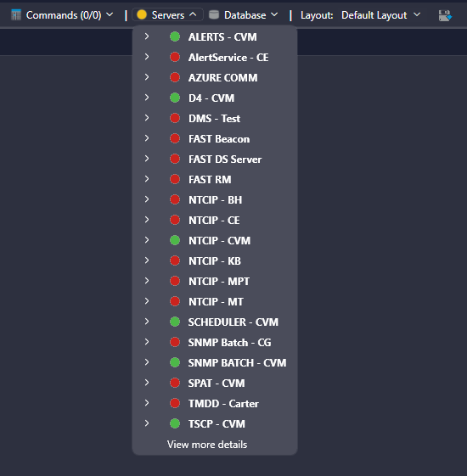The width and height of the screenshot is (467, 476).
Task: Select NTCIP - CVM server entry
Action: click(215, 240)
